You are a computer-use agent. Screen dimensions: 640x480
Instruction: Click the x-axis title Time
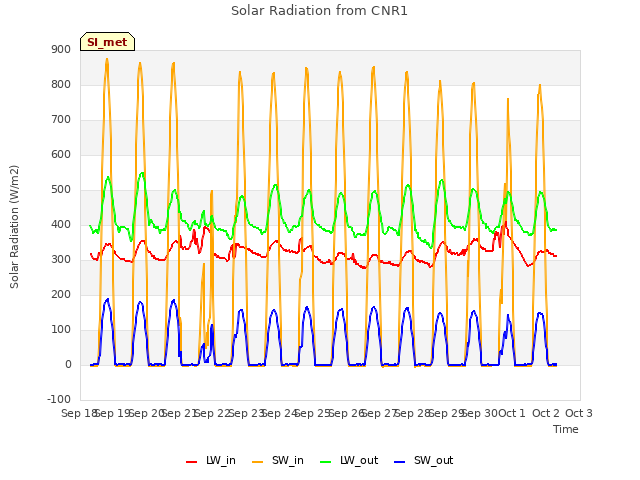point(566,429)
